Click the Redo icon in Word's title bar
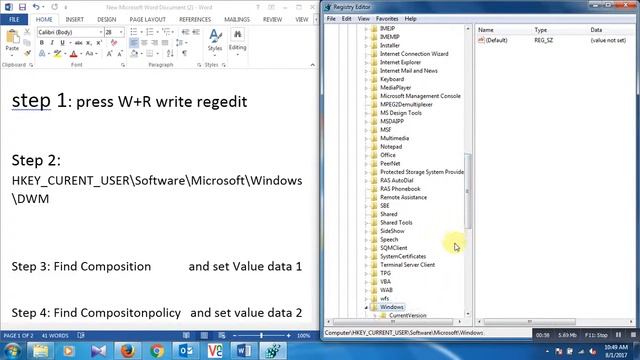Viewport: 640px width, 360px height. [x=55, y=7]
